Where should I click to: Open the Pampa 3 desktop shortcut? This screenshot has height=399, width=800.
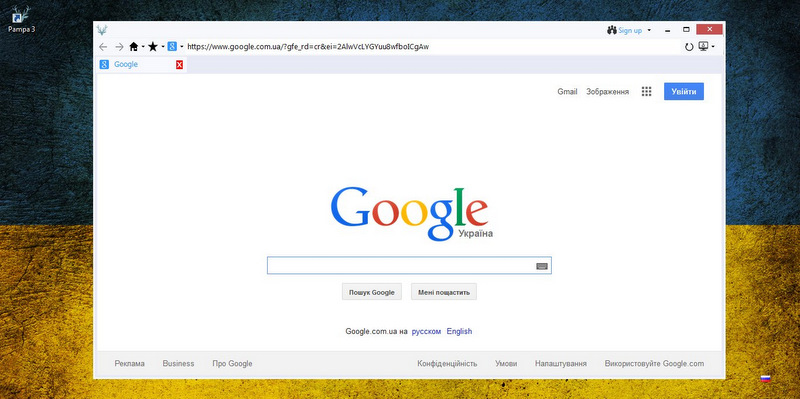[21, 19]
